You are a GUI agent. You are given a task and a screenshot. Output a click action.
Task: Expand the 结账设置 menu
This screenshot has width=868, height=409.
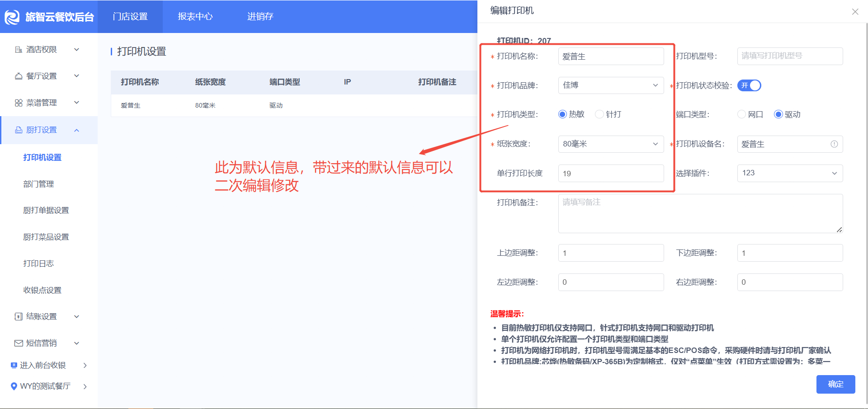click(76, 316)
